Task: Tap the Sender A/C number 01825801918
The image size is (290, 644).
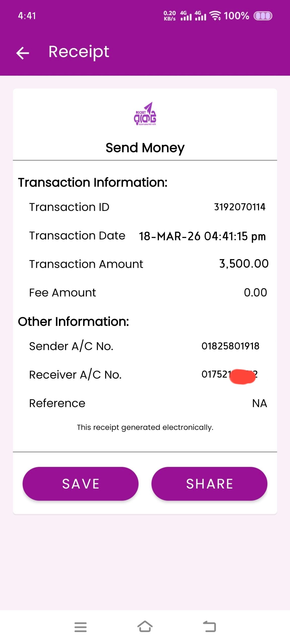Action: coord(230,346)
